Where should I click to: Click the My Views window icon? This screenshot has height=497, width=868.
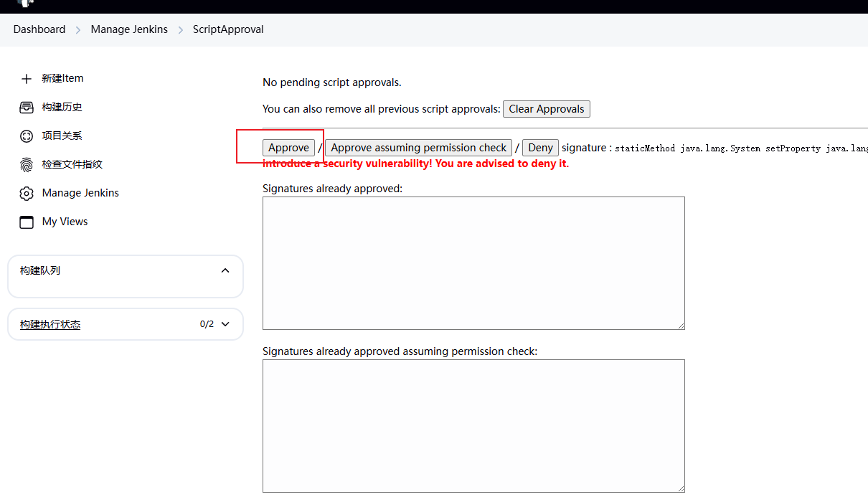[x=27, y=222]
